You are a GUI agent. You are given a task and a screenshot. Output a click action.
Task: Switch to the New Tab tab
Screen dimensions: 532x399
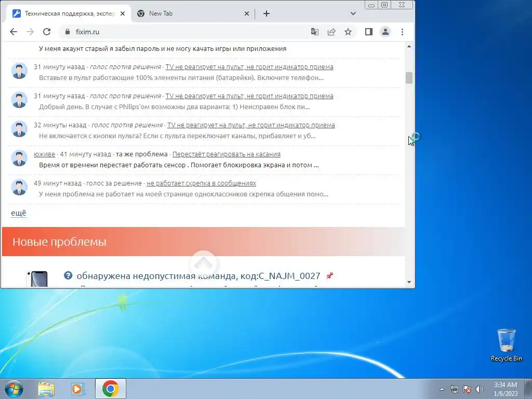pyautogui.click(x=193, y=14)
